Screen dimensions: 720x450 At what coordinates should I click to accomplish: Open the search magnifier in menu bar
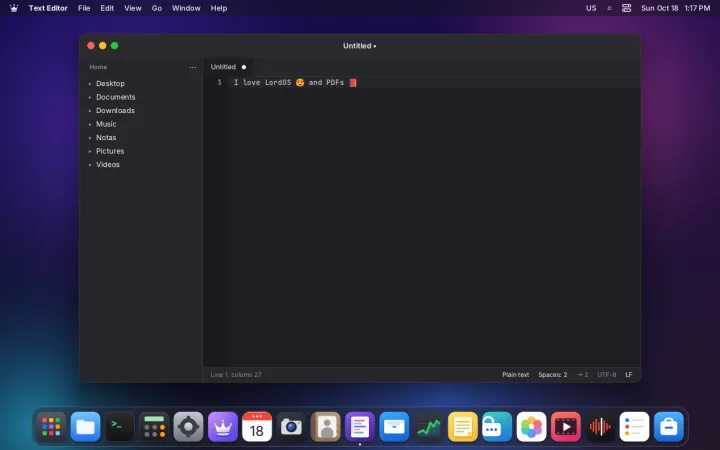pos(609,8)
